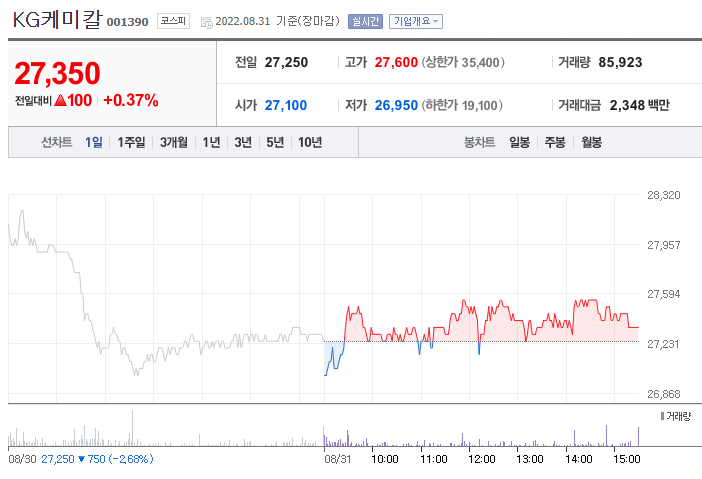The width and height of the screenshot is (702, 479).
Task: Click the 08/31 date label
Action: [338, 459]
